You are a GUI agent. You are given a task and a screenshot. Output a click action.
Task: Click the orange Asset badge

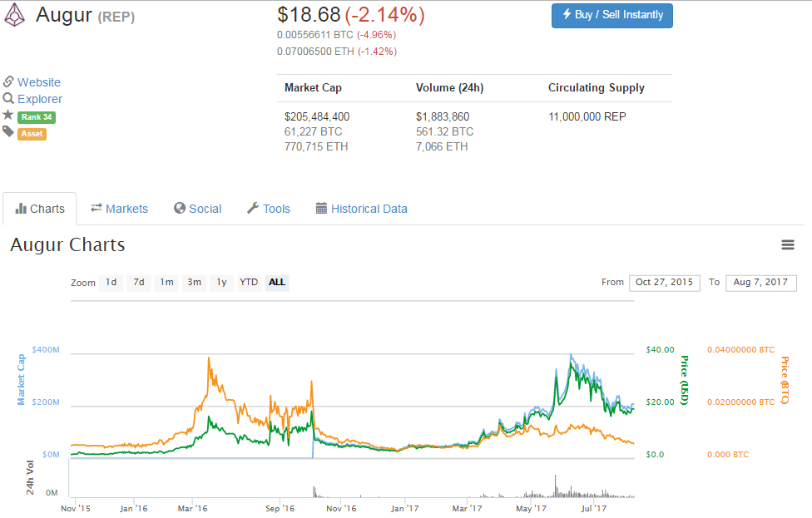click(32, 134)
